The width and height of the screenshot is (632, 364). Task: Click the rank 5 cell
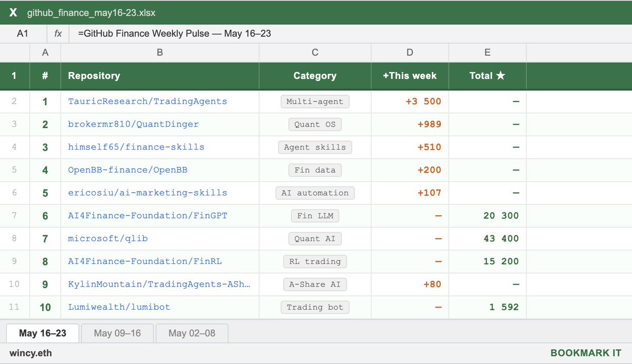pyautogui.click(x=45, y=193)
